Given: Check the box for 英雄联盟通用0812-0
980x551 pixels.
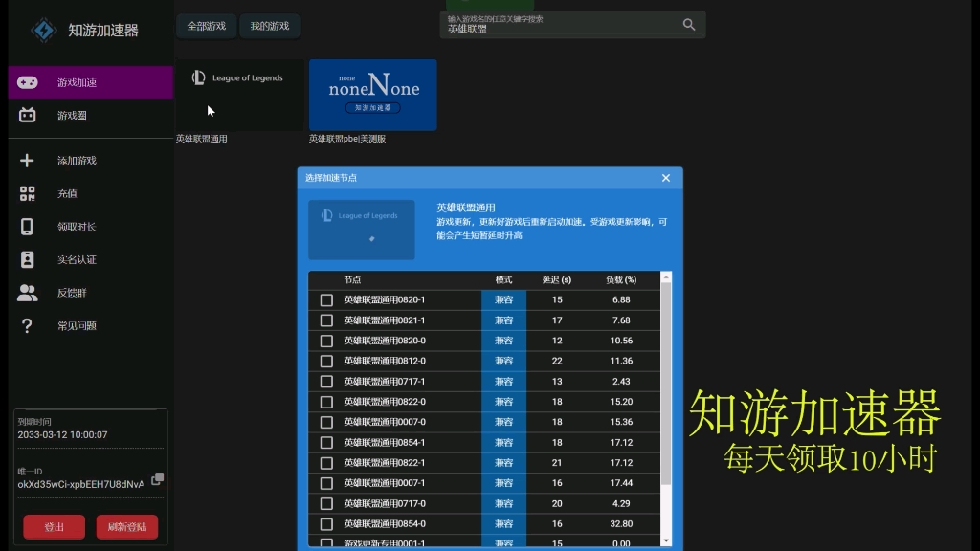Looking at the screenshot, I should 326,361.
